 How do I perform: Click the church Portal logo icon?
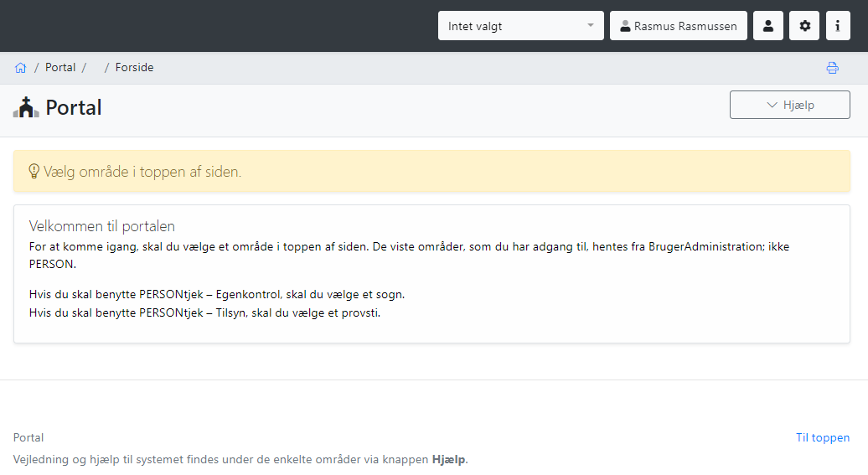coord(26,107)
